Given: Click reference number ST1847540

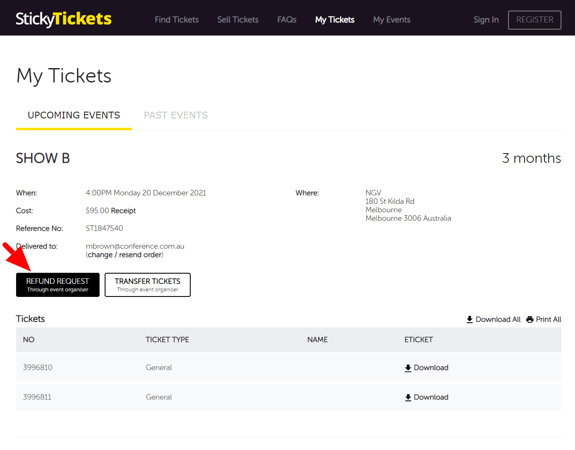Looking at the screenshot, I should 104,228.
